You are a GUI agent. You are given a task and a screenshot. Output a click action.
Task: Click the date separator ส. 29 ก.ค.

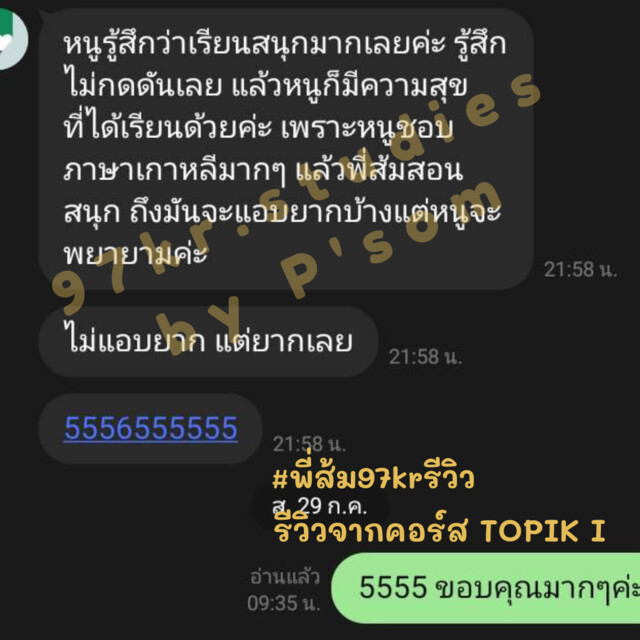(x=320, y=506)
